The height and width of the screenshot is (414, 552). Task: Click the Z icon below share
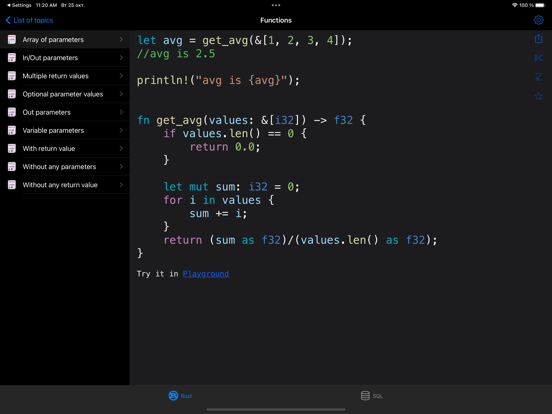coord(538,77)
